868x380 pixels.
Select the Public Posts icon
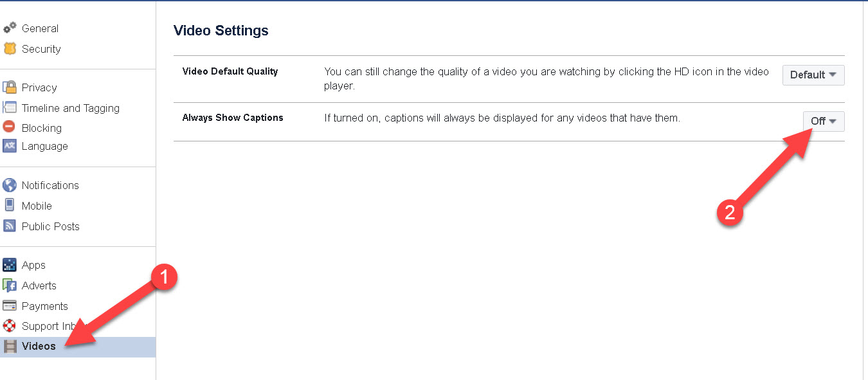pyautogui.click(x=10, y=226)
